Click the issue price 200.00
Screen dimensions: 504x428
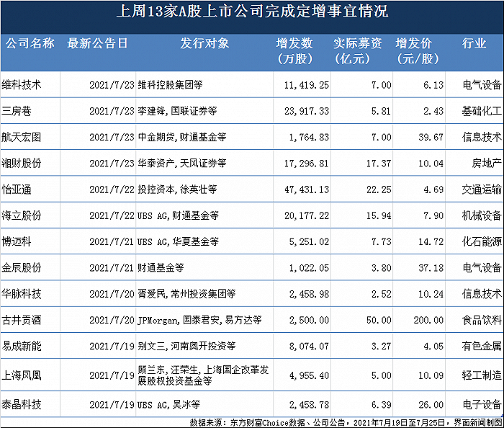point(428,320)
